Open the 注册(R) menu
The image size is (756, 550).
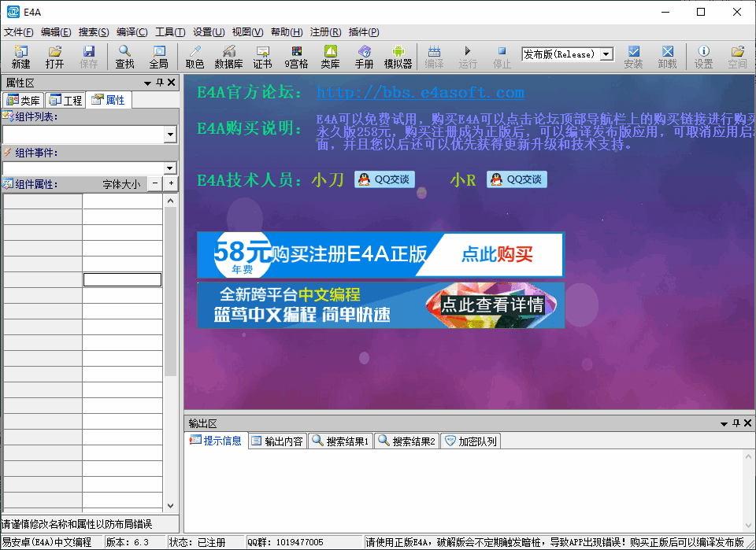pyautogui.click(x=325, y=32)
